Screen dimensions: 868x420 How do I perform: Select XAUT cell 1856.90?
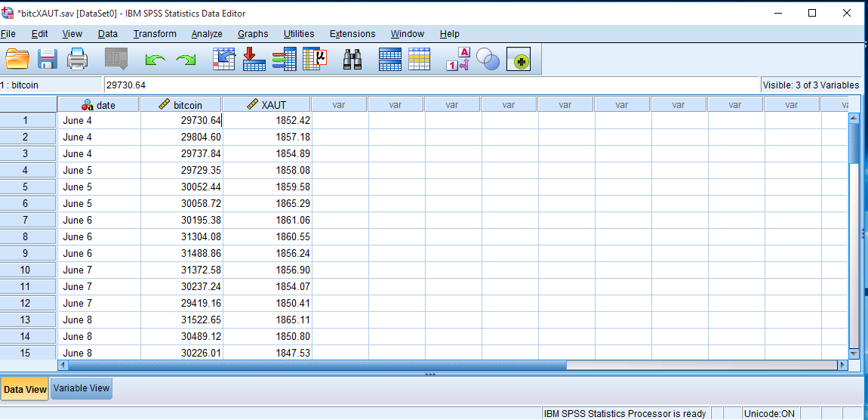(x=267, y=270)
